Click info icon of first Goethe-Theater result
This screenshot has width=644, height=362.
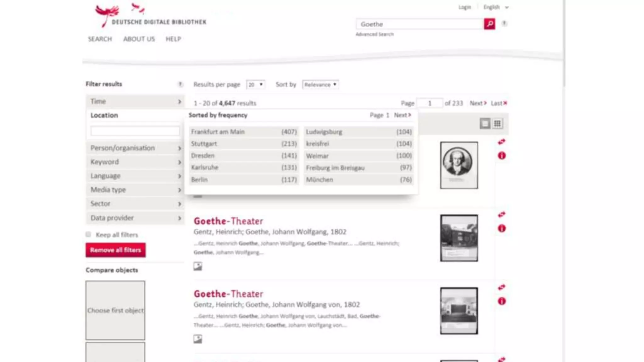click(502, 228)
